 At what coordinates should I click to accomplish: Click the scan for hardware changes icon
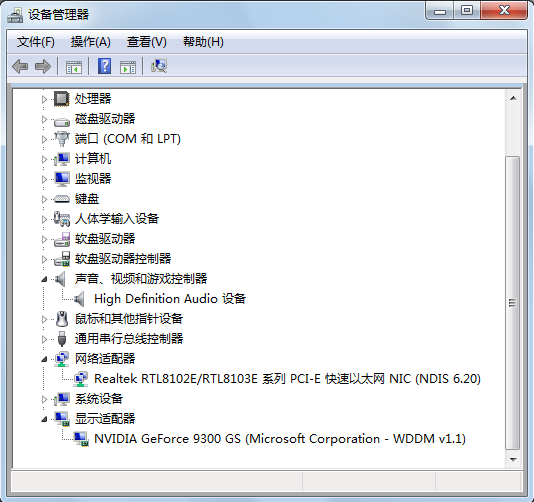click(x=159, y=66)
